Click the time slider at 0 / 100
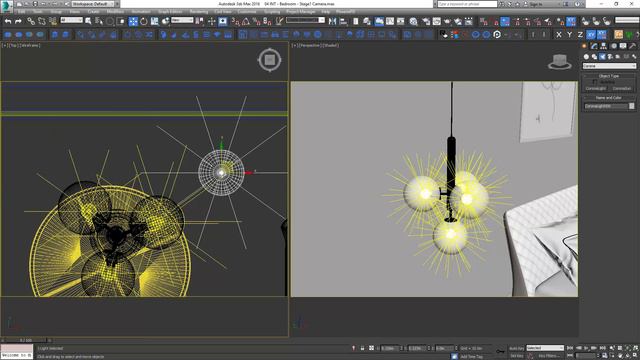Image resolution: width=640 pixels, height=360 pixels. coord(26,340)
